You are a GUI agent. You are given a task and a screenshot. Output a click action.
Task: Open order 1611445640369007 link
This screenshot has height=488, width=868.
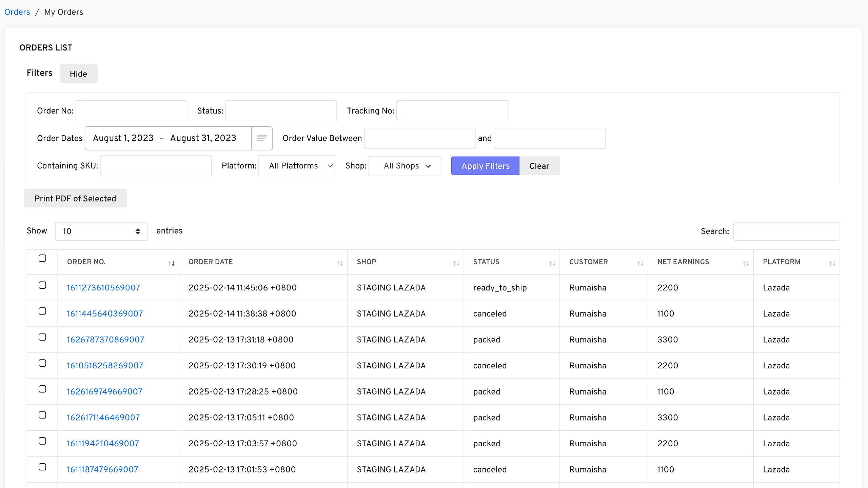pos(105,313)
